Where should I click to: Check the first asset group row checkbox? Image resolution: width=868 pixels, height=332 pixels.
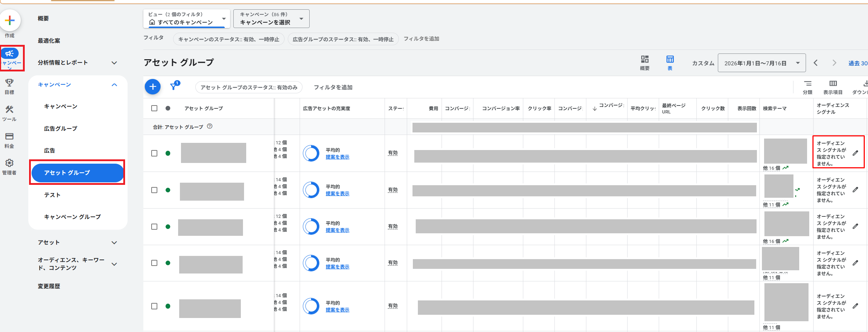154,153
